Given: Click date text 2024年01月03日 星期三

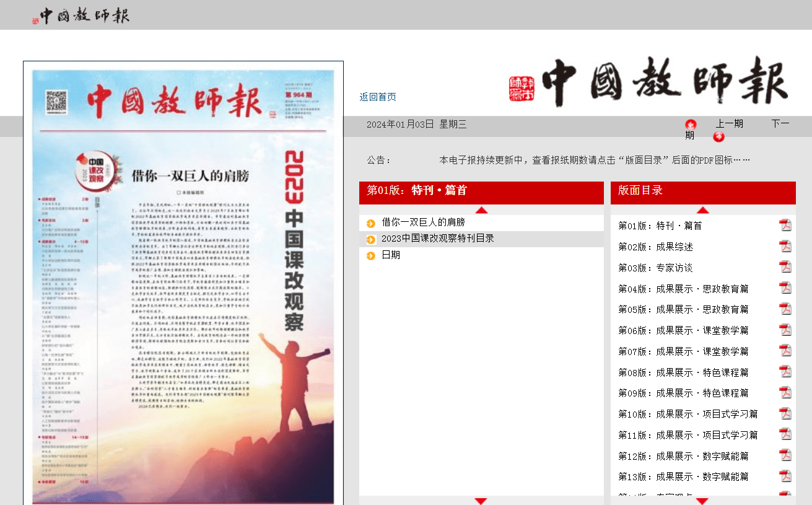Looking at the screenshot, I should coord(416,125).
